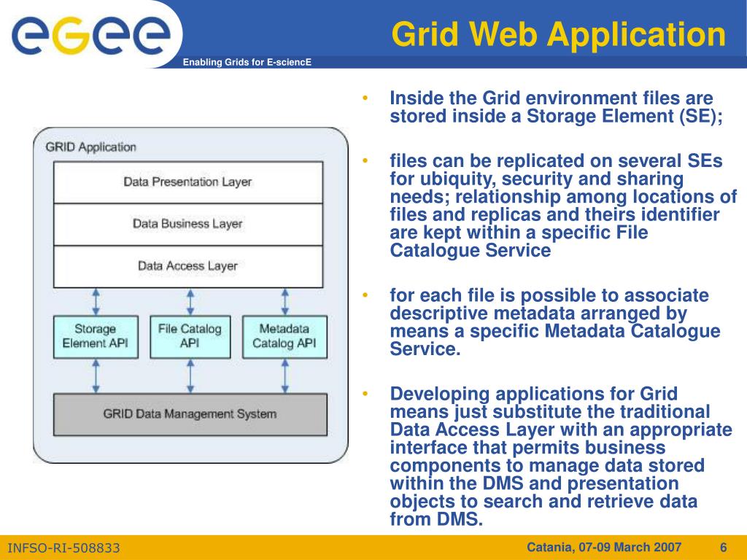
Task: Click arrow below File Catalog API
Action: (190, 376)
